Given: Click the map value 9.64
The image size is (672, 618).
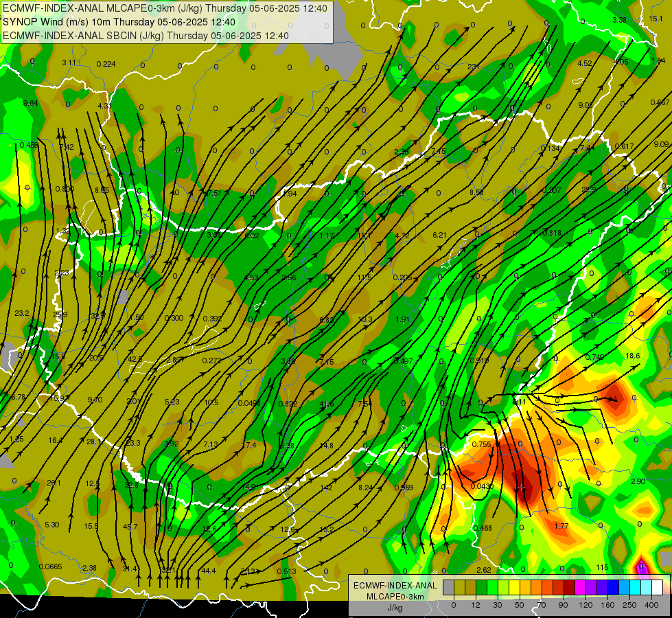Looking at the screenshot, I should click(x=30, y=103).
